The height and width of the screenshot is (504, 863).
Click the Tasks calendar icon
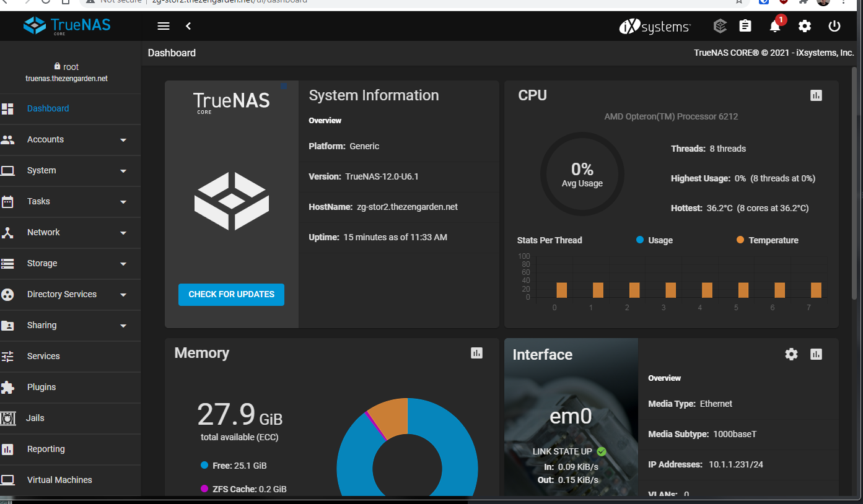[7, 201]
